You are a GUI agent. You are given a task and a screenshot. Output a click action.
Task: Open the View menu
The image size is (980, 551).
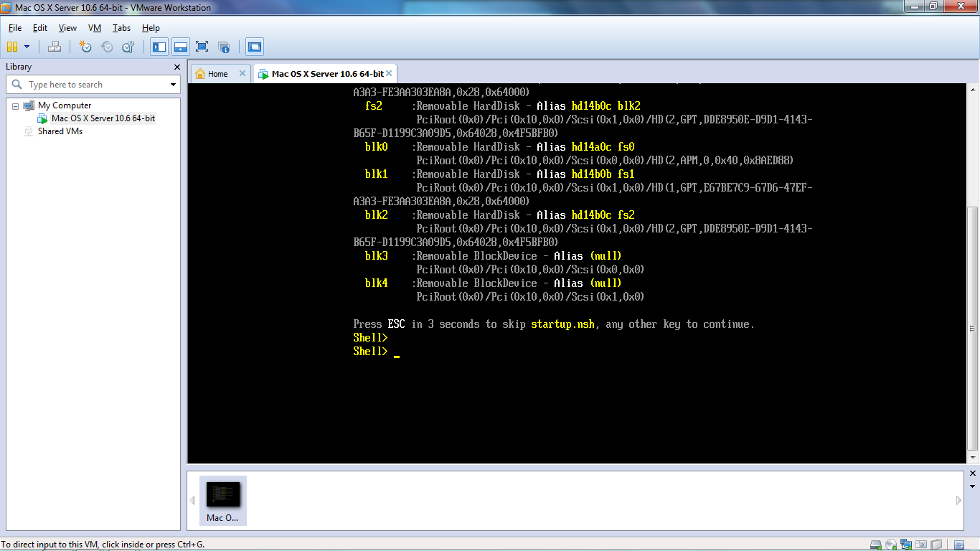click(67, 28)
